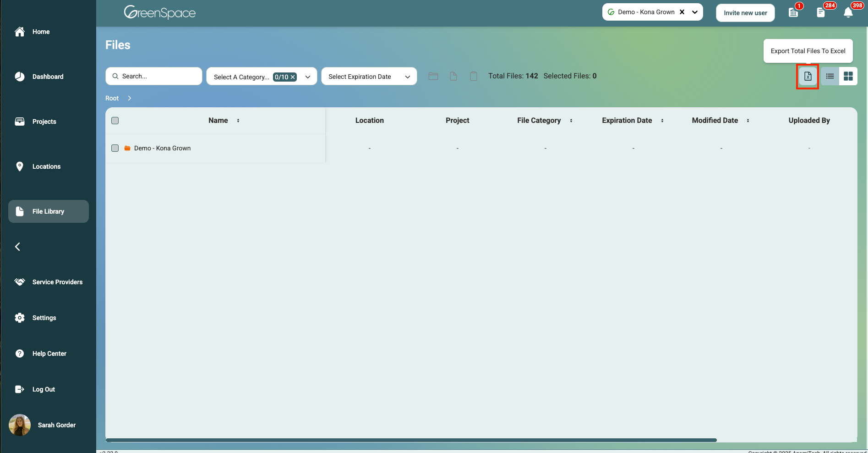868x453 pixels.
Task: Click the File Library document icon
Action: coord(20,211)
